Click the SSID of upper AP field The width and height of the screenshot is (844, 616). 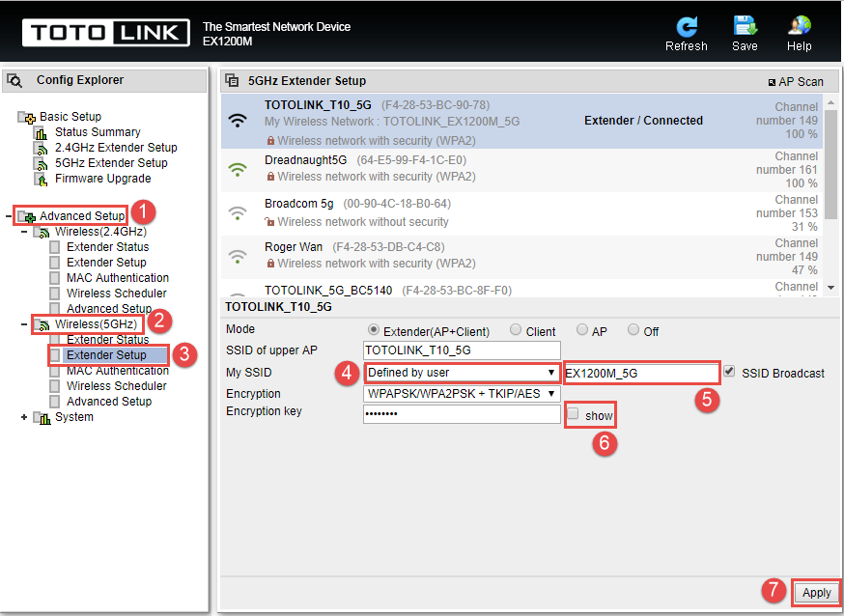click(x=462, y=350)
